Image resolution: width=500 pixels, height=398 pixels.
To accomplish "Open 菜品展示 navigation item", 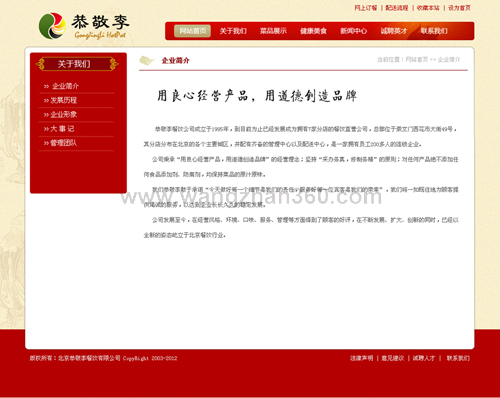I will [x=273, y=31].
